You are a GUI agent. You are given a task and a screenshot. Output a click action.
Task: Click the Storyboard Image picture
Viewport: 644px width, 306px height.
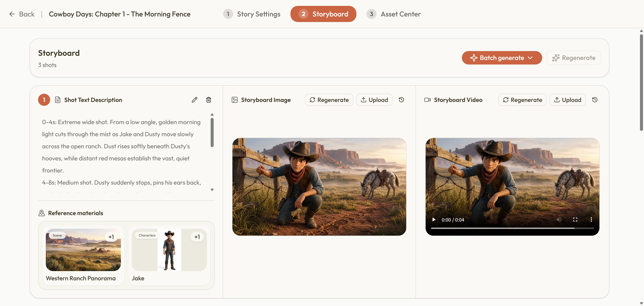pyautogui.click(x=319, y=187)
